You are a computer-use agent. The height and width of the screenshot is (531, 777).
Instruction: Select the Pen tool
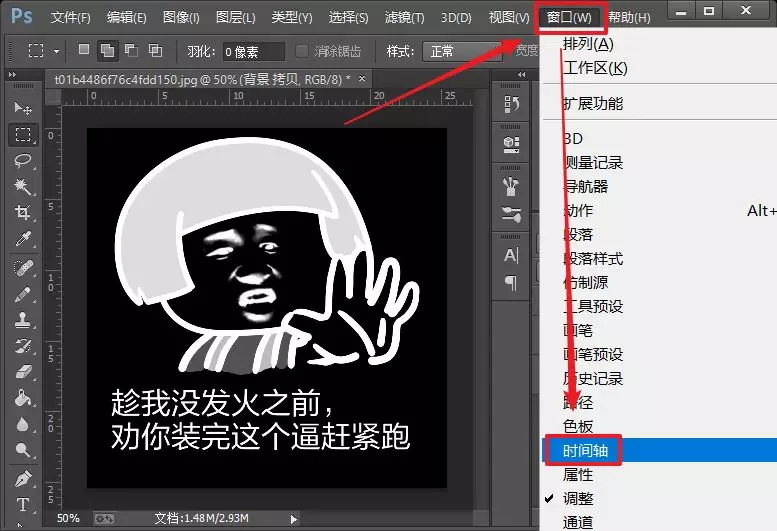[x=22, y=478]
